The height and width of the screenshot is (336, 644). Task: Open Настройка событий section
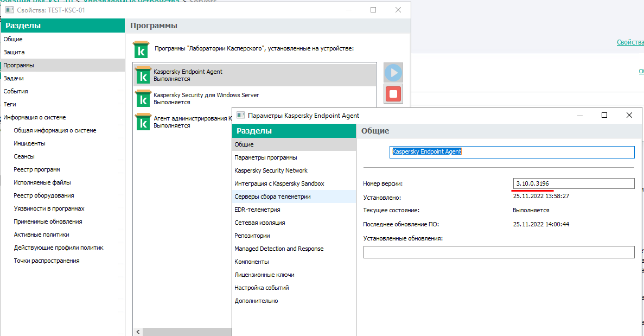point(294,288)
